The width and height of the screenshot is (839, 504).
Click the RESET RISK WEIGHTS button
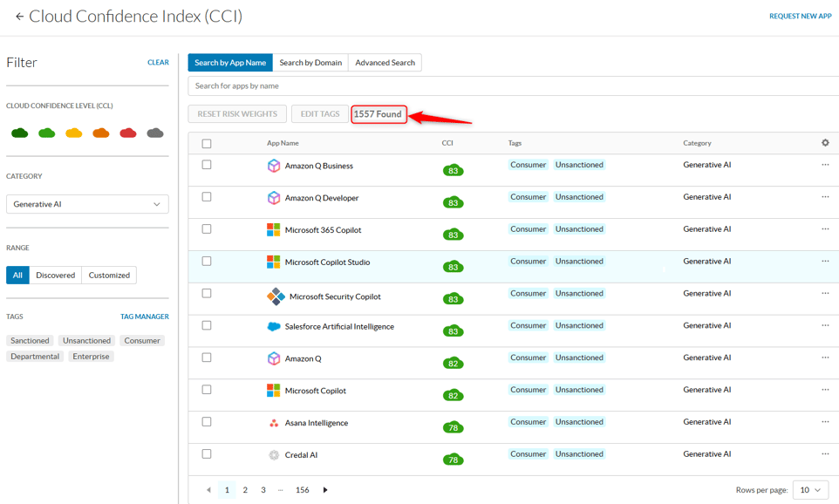(x=237, y=114)
